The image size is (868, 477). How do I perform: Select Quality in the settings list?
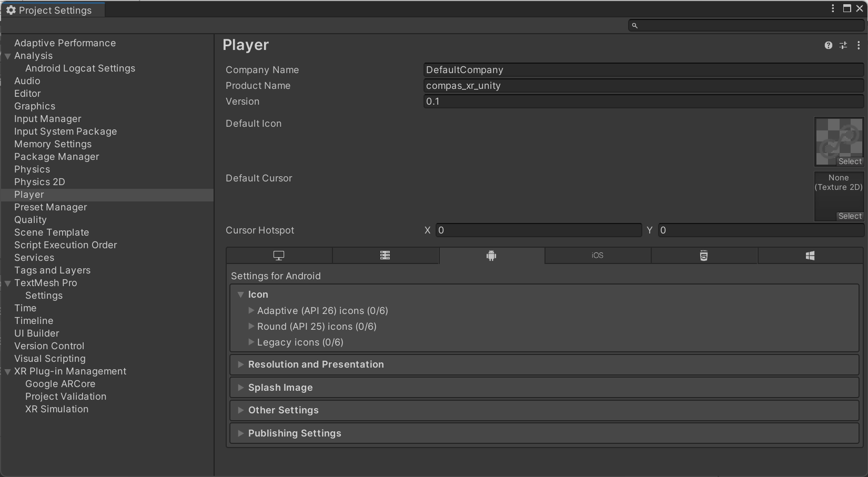[31, 220]
